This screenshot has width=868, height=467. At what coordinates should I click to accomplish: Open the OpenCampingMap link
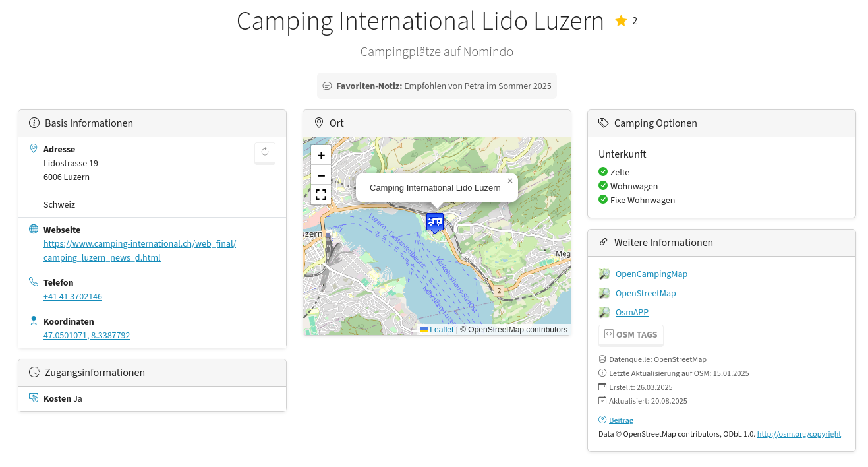click(651, 274)
